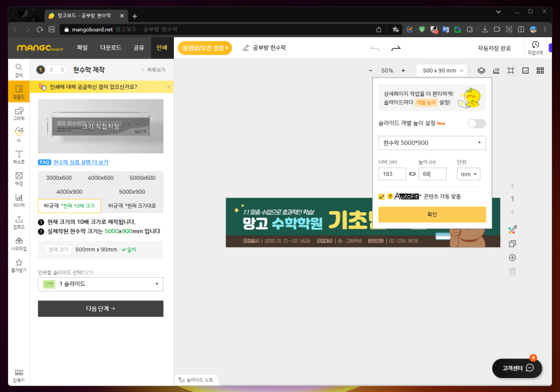Click the undo arrow
Viewport: 560px width, 392px height.
(x=374, y=48)
